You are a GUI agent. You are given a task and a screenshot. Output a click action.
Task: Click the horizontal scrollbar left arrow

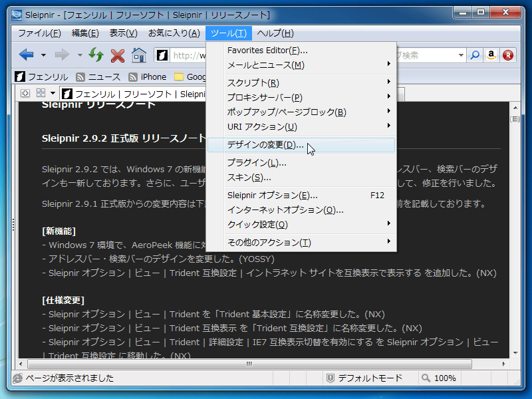point(21,364)
